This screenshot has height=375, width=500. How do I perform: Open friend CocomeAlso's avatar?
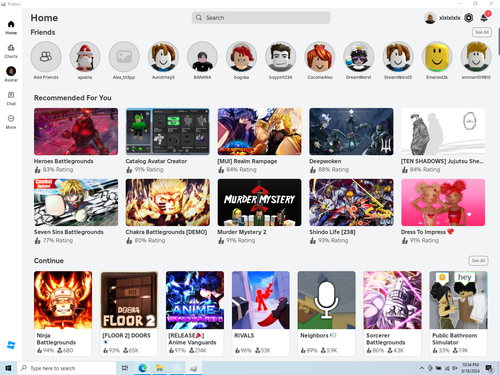pos(320,57)
